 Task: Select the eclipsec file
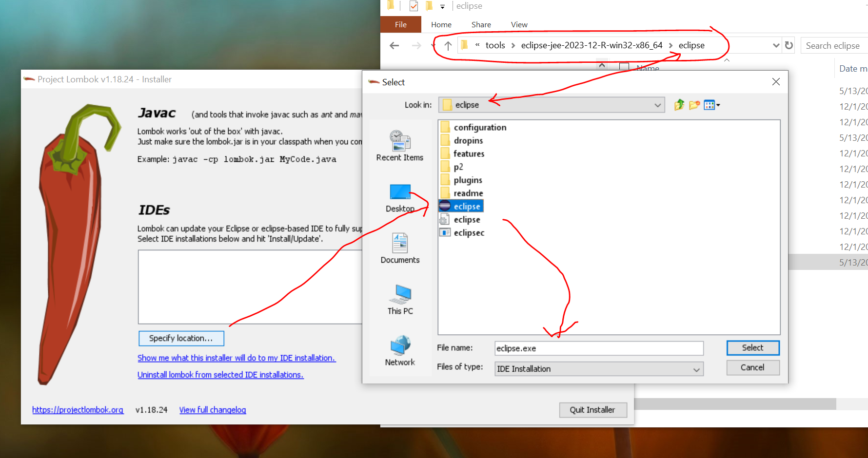pyautogui.click(x=462, y=232)
